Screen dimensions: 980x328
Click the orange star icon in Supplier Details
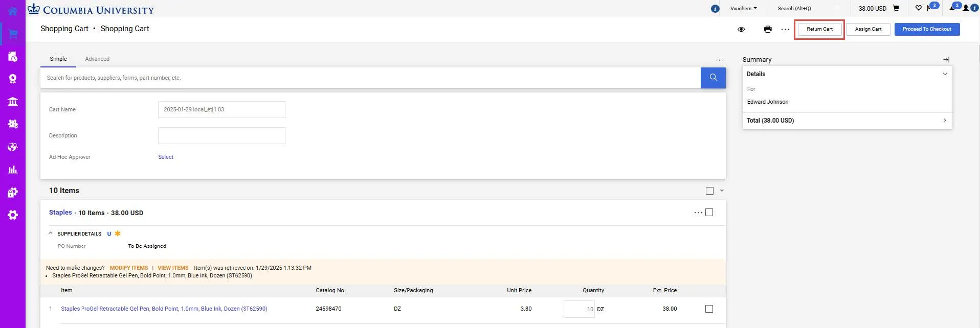coord(118,233)
